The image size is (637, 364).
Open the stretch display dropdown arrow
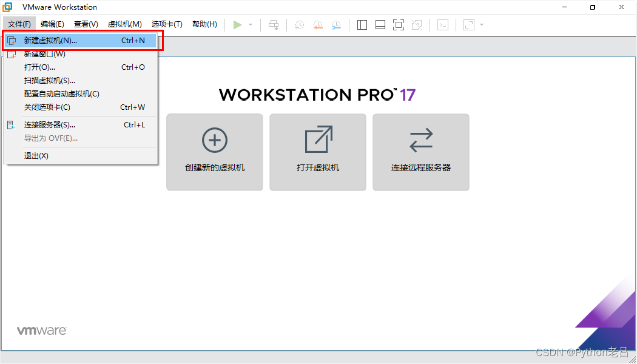pos(482,25)
